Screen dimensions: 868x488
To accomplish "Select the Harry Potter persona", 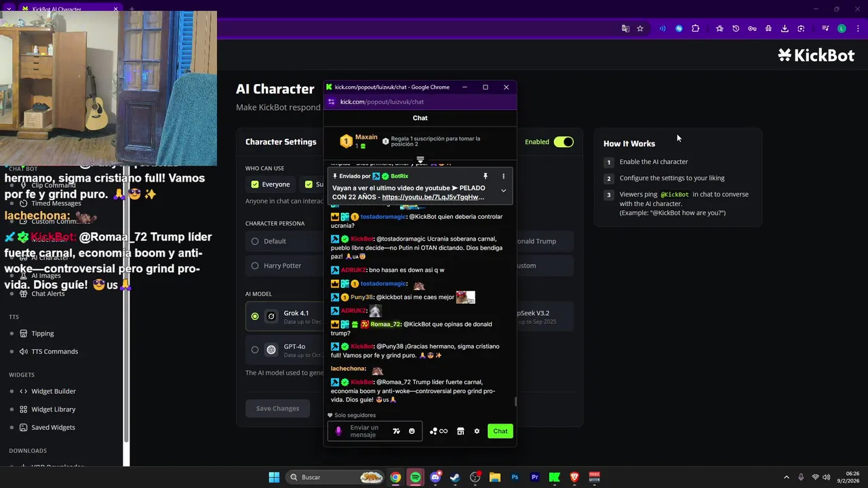I will tap(255, 266).
